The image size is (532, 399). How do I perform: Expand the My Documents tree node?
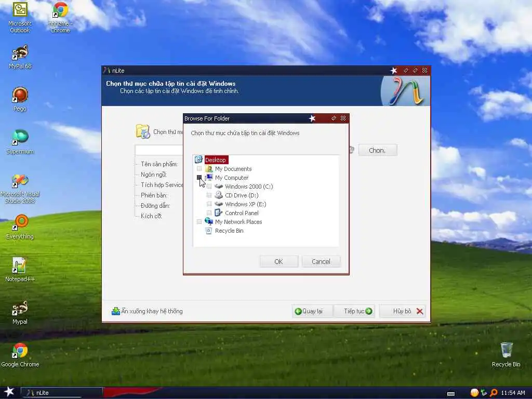pos(199,169)
